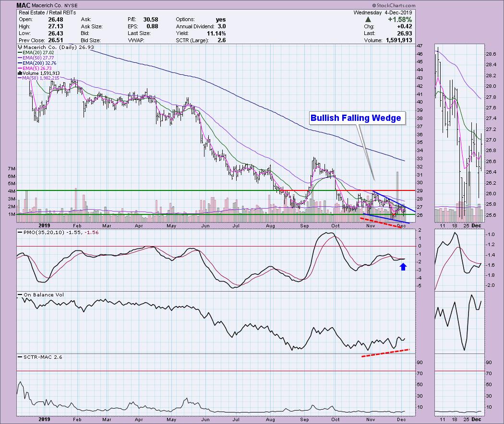Viewport: 504px width, 424px height.
Task: Click the EMA(200) 32.76 legend entry
Action: coord(37,63)
